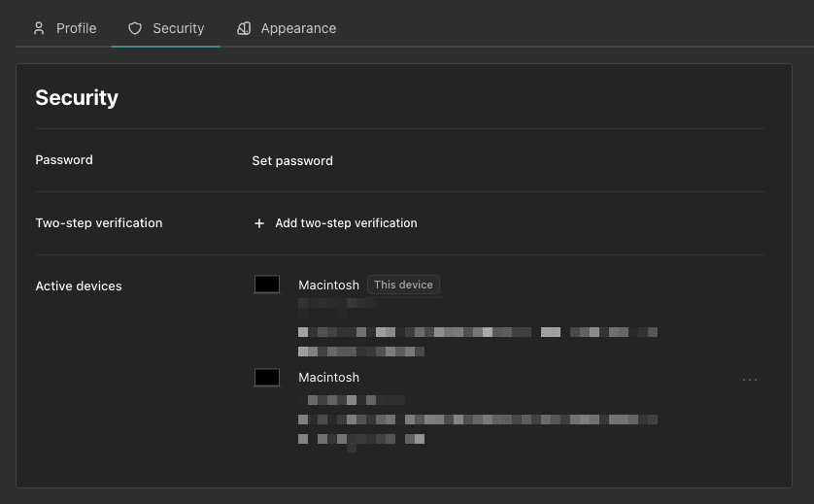This screenshot has width=814, height=504.
Task: Click blurred details under second Macintosh
Action: 476,420
